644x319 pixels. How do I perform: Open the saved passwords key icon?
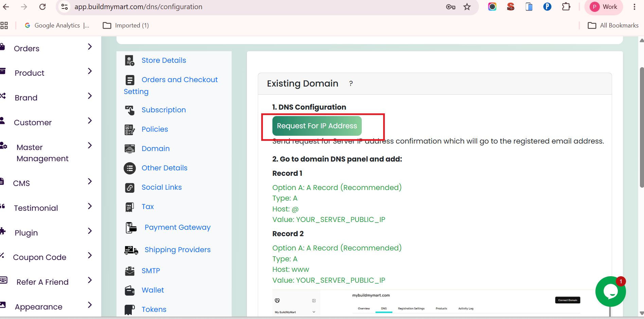pos(451,7)
